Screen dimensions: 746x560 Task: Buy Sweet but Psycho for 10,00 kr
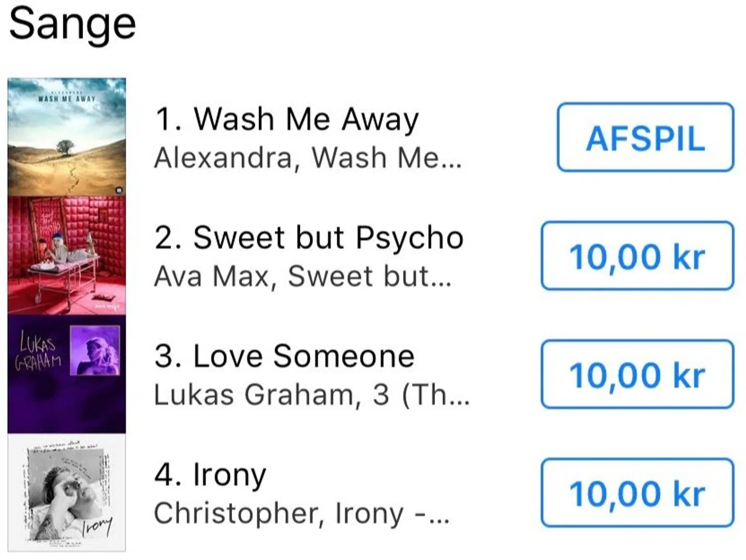click(x=637, y=256)
